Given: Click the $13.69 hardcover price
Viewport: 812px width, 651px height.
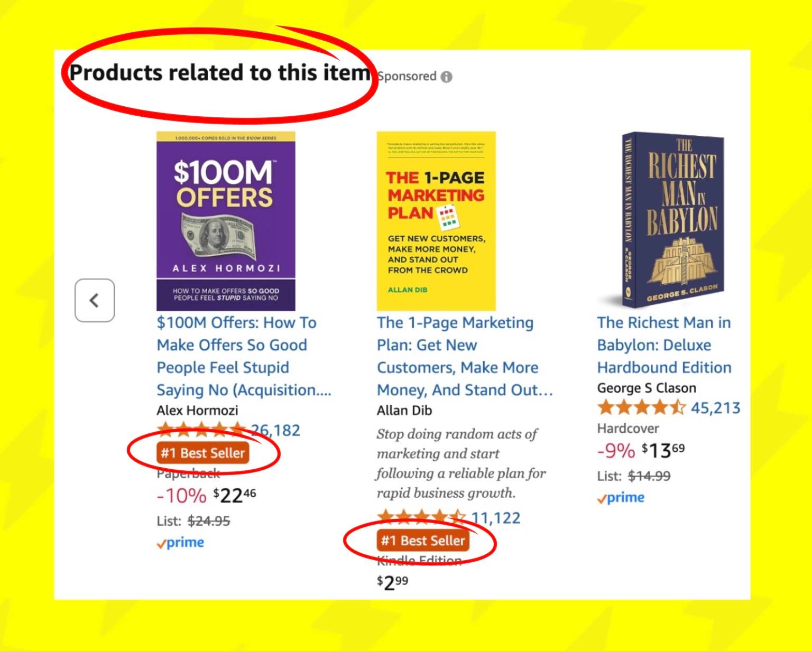Looking at the screenshot, I should click(663, 451).
